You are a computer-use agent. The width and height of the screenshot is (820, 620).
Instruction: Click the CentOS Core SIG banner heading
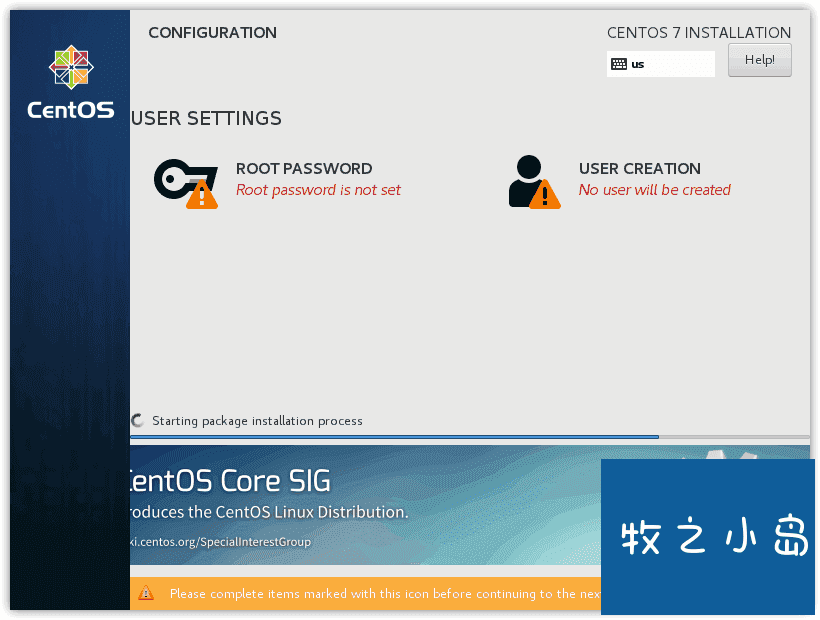(x=230, y=481)
